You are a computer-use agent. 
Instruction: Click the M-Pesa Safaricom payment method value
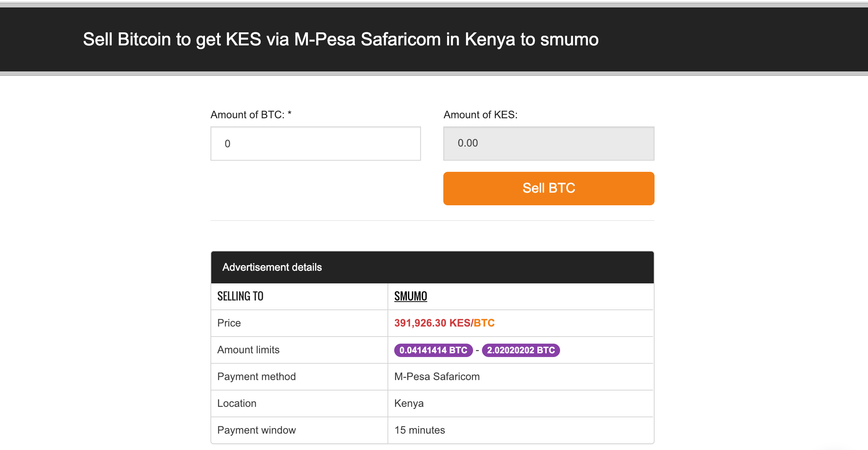pyautogui.click(x=437, y=376)
